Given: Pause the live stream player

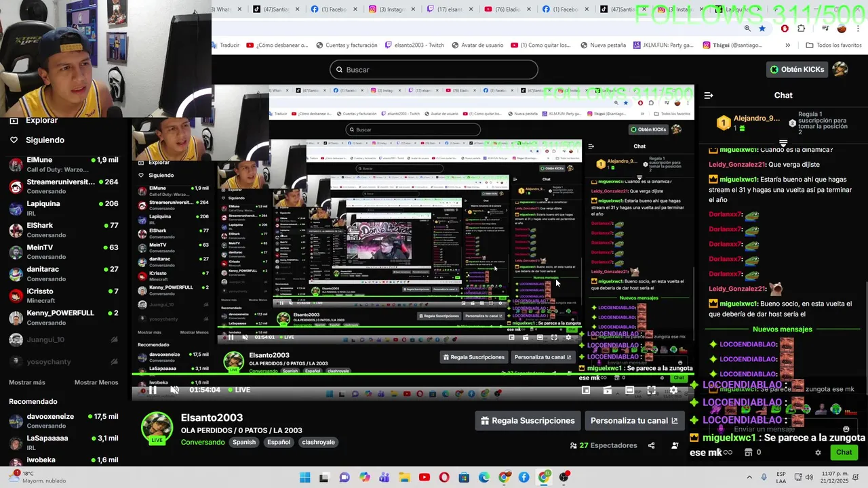Looking at the screenshot, I should 153,390.
